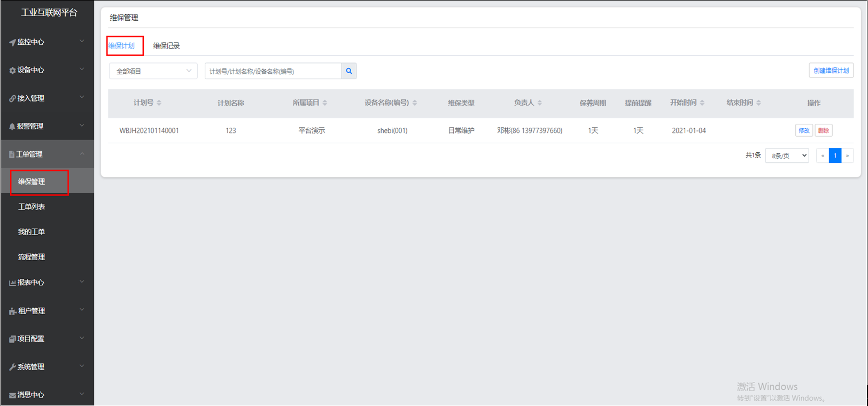
Task: Click 删除 button for plan 123
Action: [824, 130]
